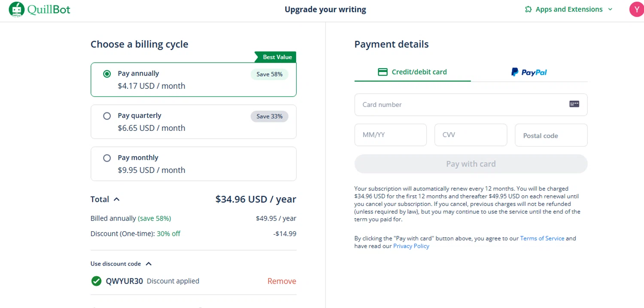Click the green credit card tab icon
This screenshot has height=308, width=644.
click(383, 72)
